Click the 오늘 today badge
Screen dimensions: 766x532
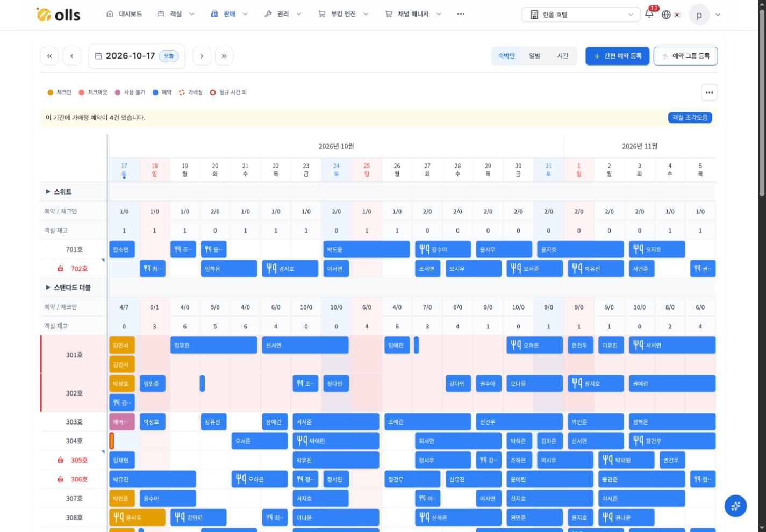pyautogui.click(x=169, y=56)
